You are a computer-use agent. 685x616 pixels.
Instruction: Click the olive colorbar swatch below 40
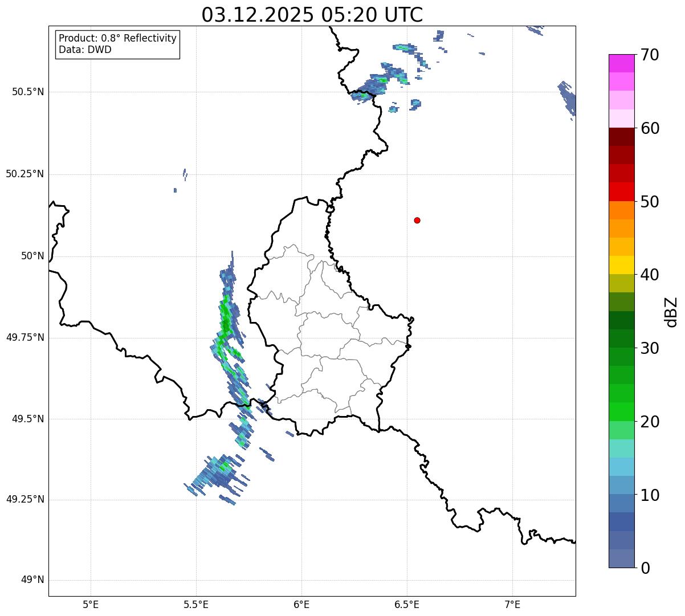[622, 283]
